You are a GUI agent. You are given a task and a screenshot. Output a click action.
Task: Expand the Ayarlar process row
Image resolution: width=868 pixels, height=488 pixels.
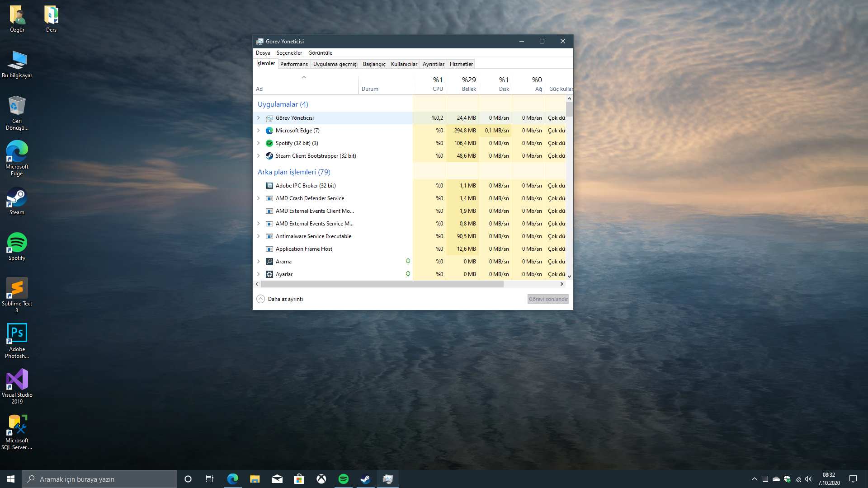tap(259, 274)
